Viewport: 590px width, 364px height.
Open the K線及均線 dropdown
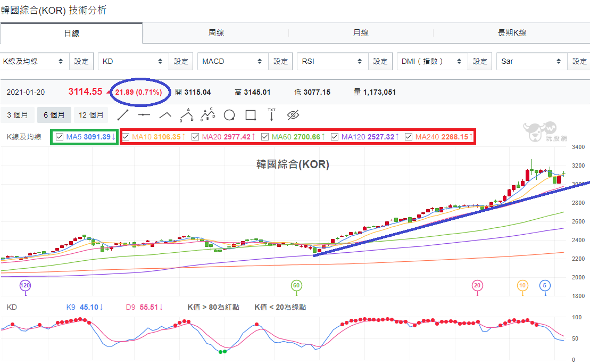pos(35,61)
